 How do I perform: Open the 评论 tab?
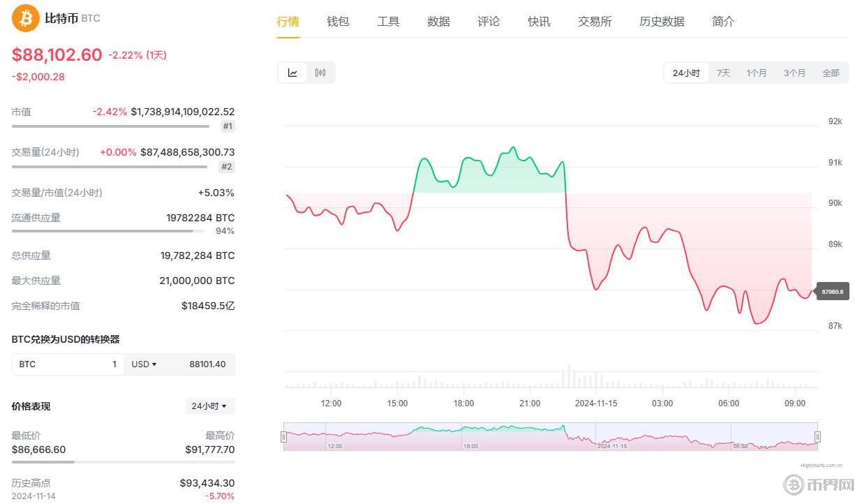(x=489, y=22)
